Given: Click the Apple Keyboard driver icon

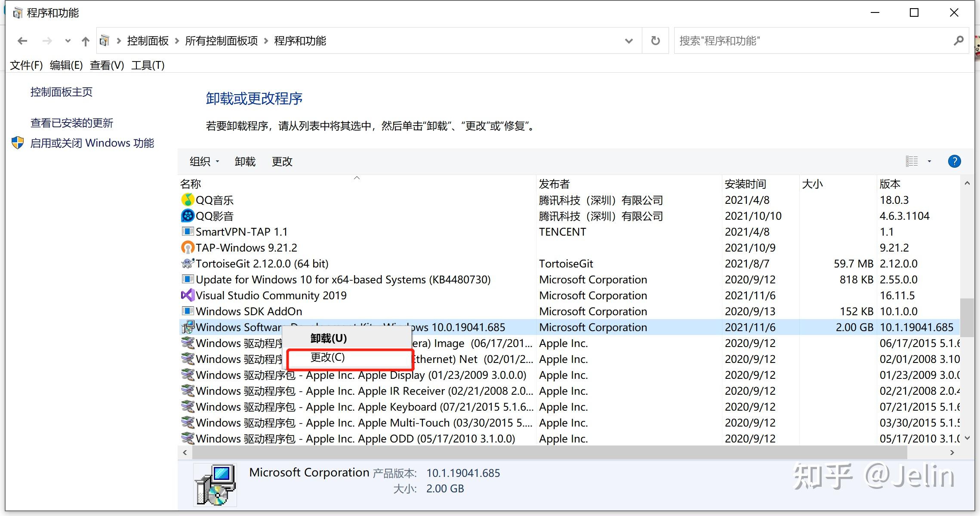Looking at the screenshot, I should tap(188, 407).
